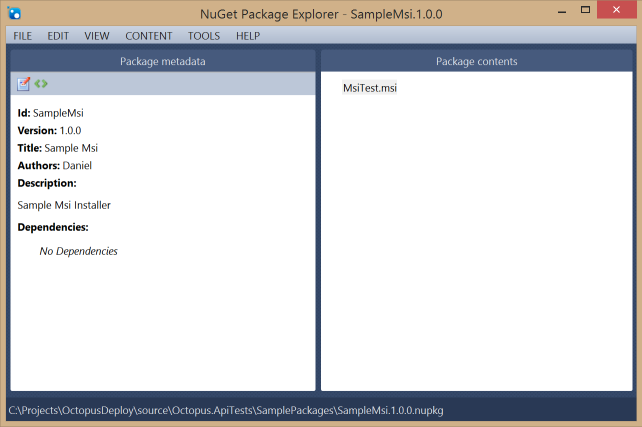This screenshot has height=427, width=642.
Task: Open the FILE menu
Action: (x=23, y=36)
